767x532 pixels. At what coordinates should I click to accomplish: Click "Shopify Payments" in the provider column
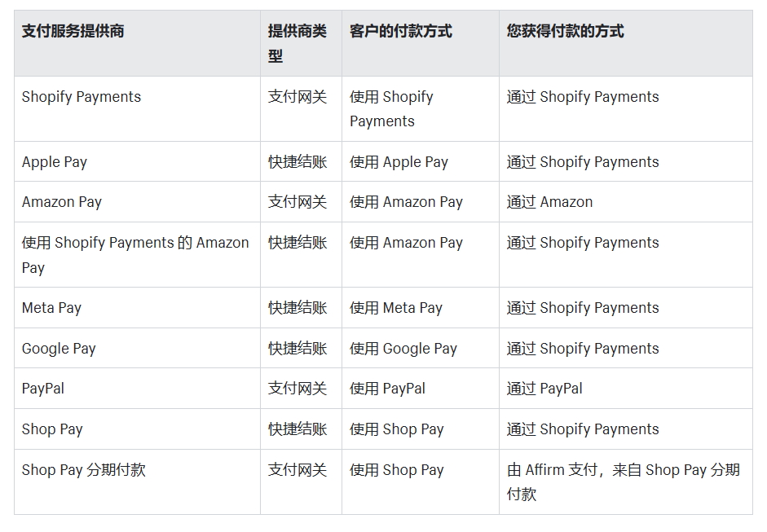[82, 97]
